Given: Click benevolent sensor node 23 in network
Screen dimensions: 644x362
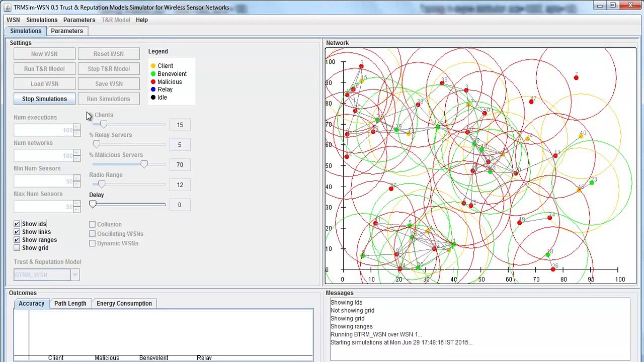Looking at the screenshot, I should 591,183.
